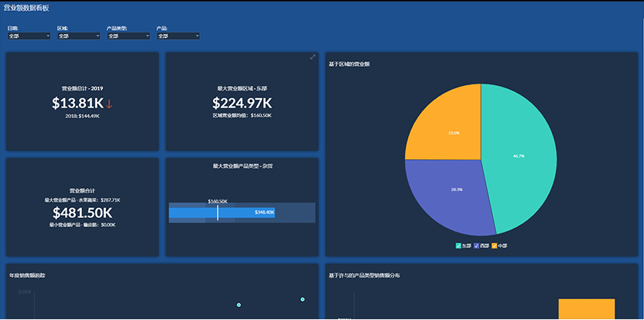Click the 基于区域的营业额 chart title
This screenshot has height=320, width=644.
click(350, 64)
